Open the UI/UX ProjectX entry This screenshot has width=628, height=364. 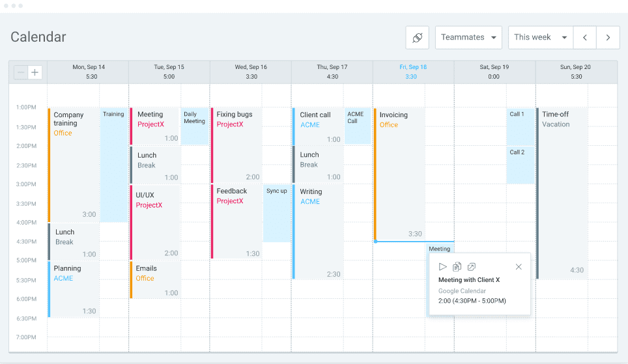tap(155, 222)
